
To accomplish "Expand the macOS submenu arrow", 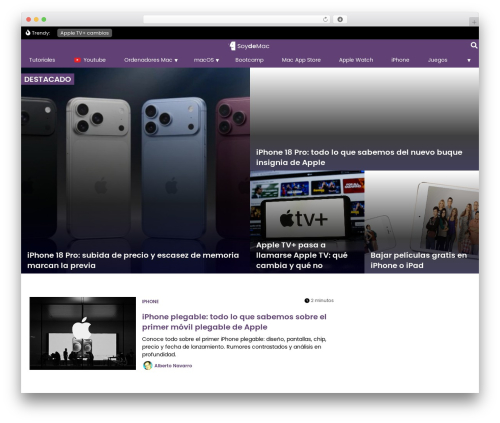I will pyautogui.click(x=217, y=60).
